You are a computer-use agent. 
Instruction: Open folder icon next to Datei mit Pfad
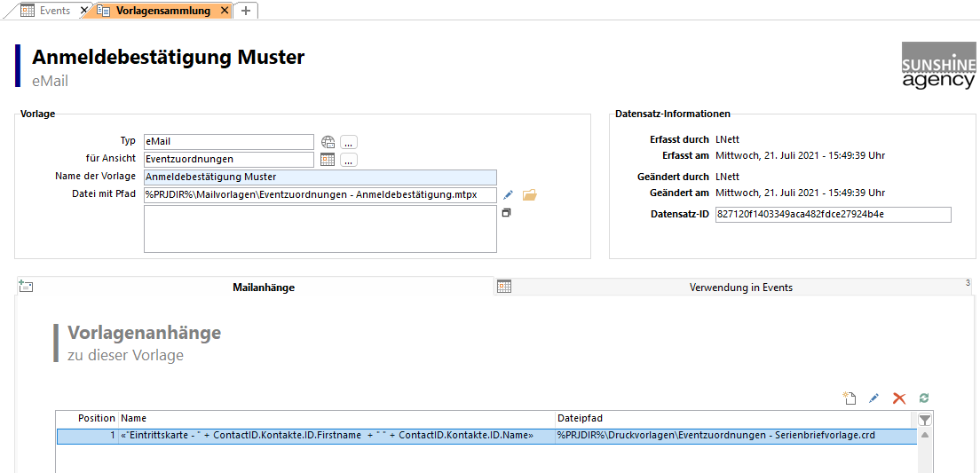530,195
